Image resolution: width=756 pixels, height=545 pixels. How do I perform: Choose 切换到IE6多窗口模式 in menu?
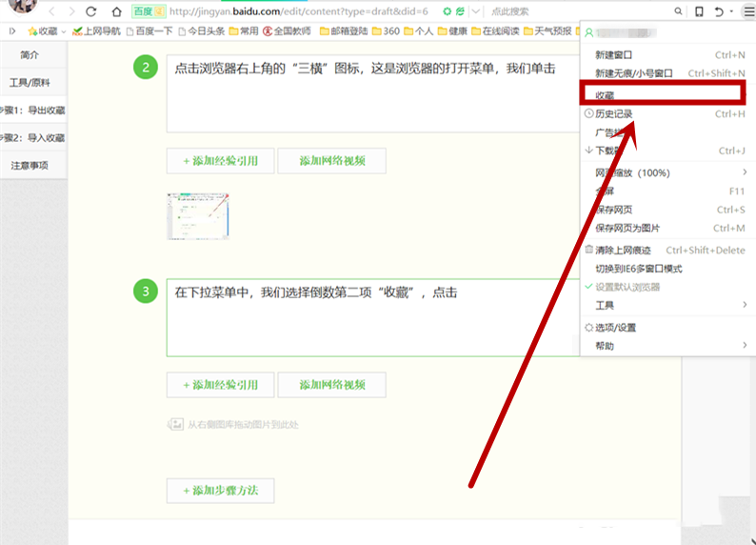(667, 269)
